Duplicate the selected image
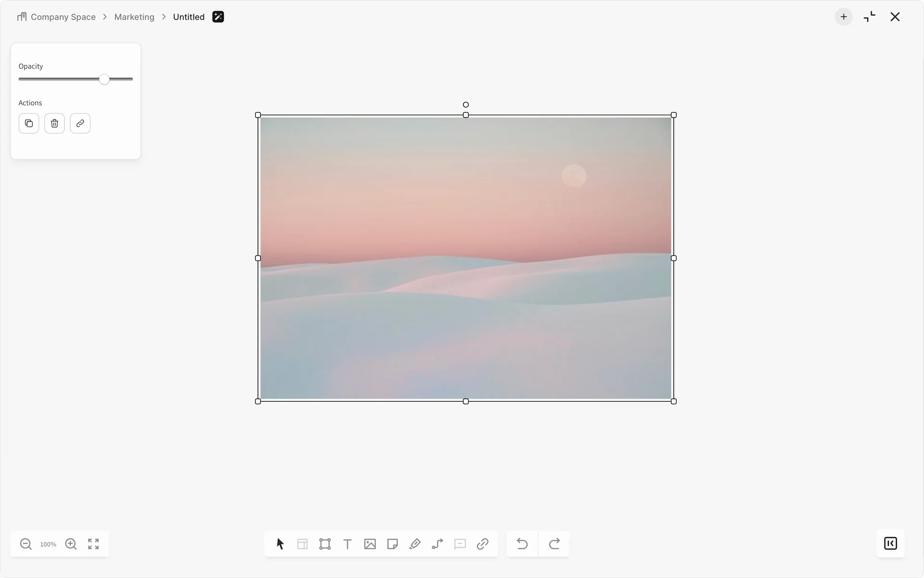This screenshot has height=578, width=924. coord(29,123)
